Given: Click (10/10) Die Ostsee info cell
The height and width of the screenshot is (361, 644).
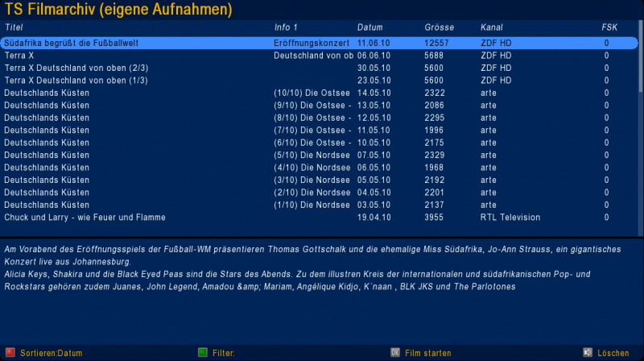Looking at the screenshot, I should tap(312, 93).
